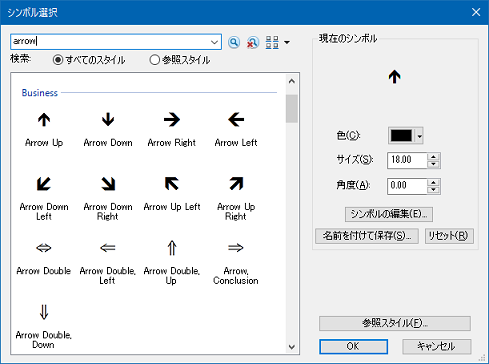Expand the search text history dropdown

[214, 42]
